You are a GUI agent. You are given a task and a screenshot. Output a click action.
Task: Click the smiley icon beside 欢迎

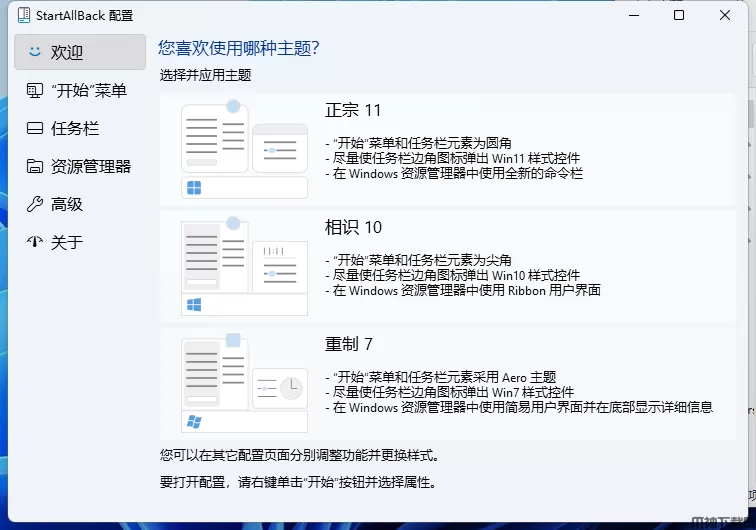click(35, 51)
